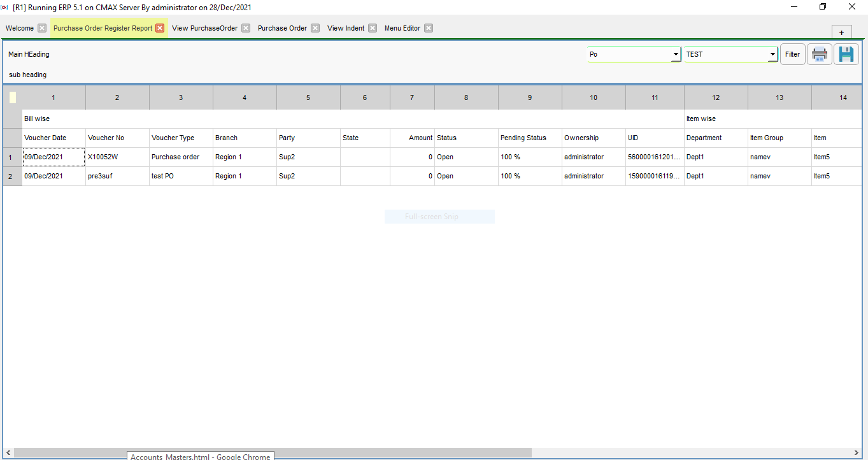Viewport: 868px width, 460px height.
Task: Expand the TEST combo box arrow
Action: point(772,54)
